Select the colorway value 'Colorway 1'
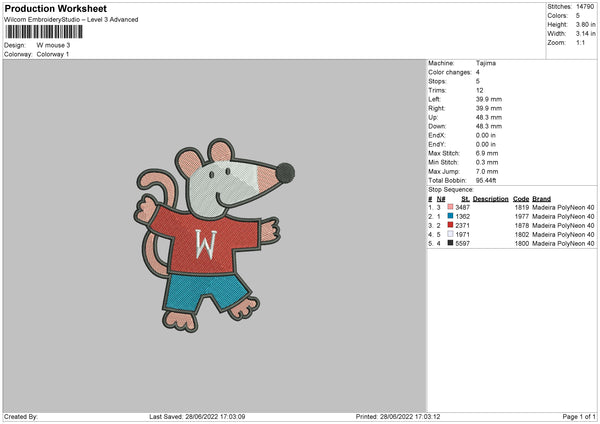Image resolution: width=600 pixels, height=424 pixels. (53, 54)
